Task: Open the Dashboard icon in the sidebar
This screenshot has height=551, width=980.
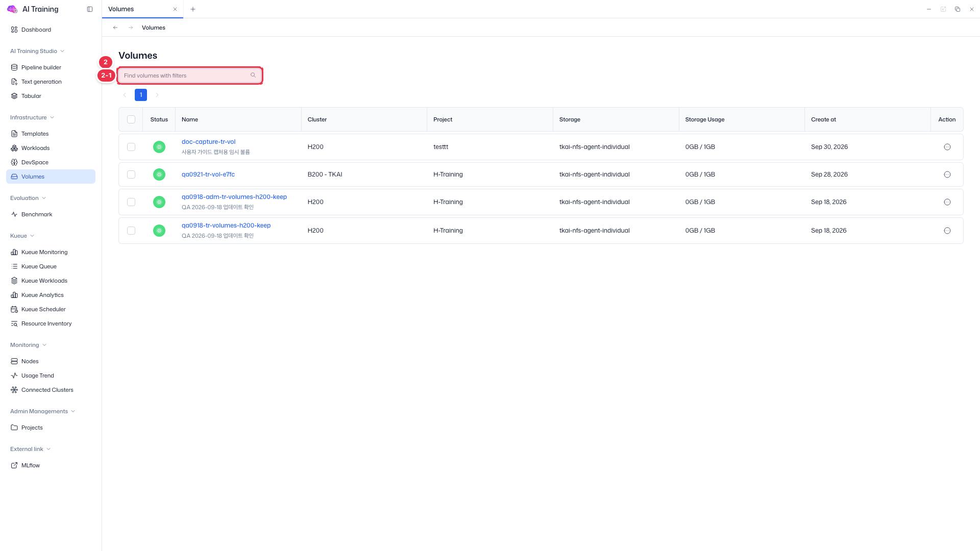Action: [14, 30]
